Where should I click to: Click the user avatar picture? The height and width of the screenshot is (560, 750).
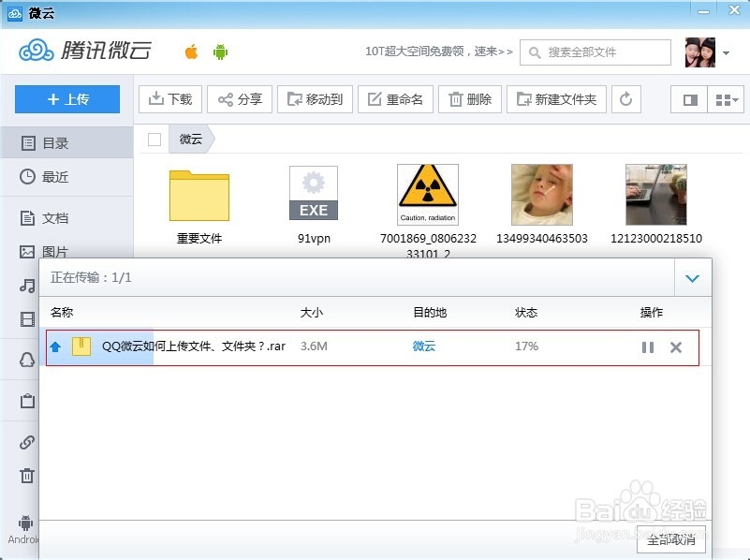tap(700, 52)
